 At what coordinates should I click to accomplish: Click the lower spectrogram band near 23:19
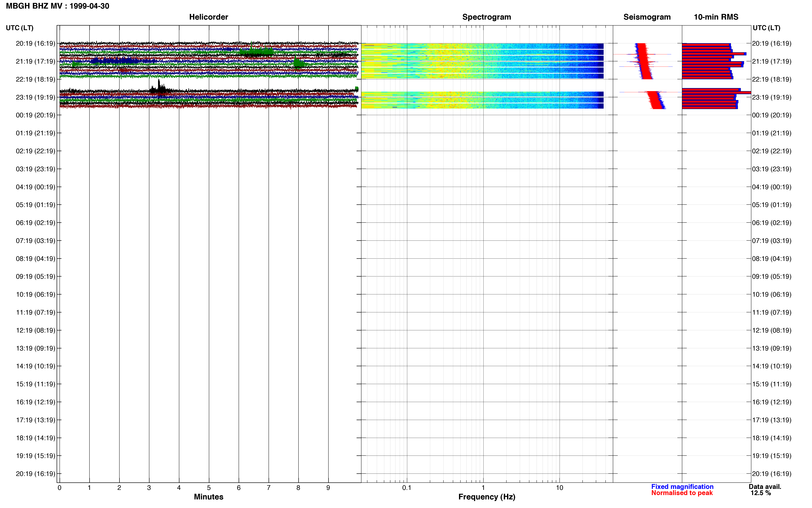[x=482, y=100]
